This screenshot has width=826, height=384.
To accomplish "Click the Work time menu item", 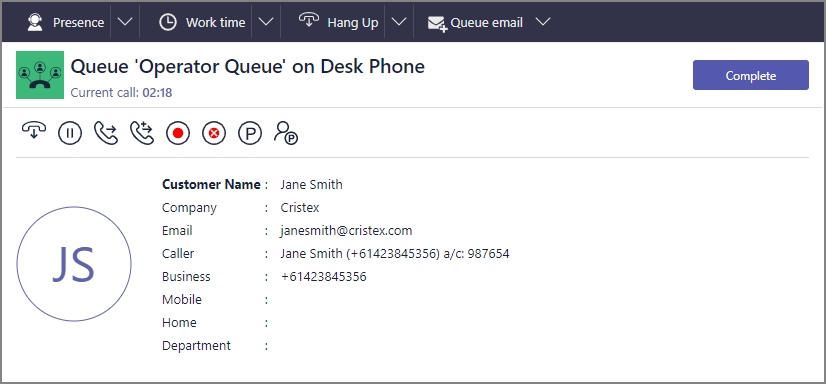I will [x=202, y=22].
